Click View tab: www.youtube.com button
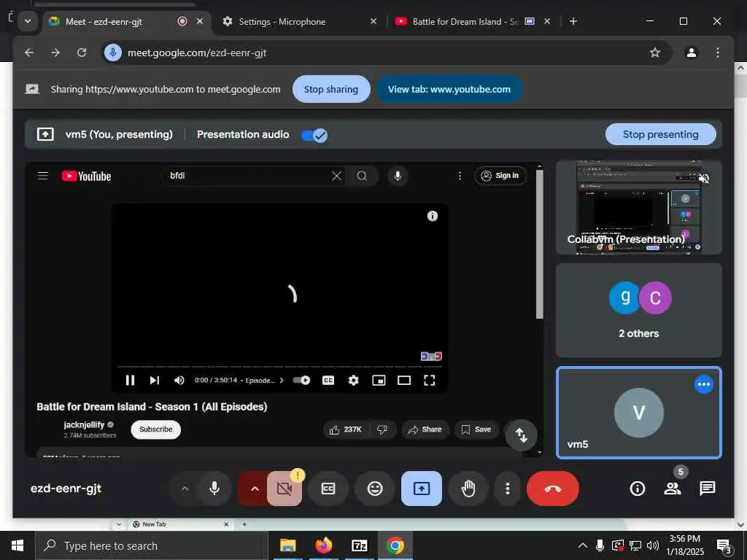 point(449,89)
